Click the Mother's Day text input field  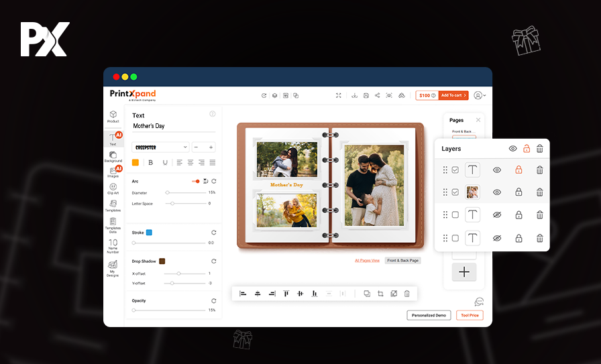tap(173, 126)
